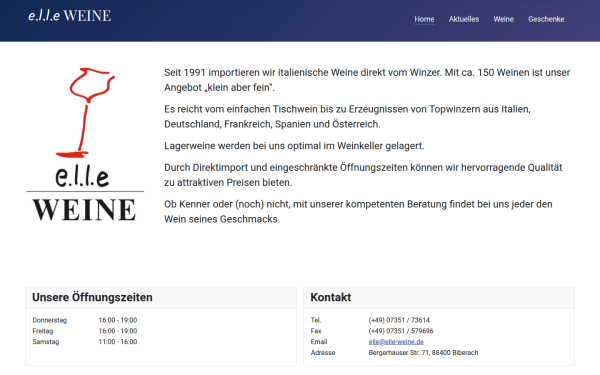Select the "Unsere Öffnungszeiten" heading
Screen dimensions: 600x375
(92, 297)
